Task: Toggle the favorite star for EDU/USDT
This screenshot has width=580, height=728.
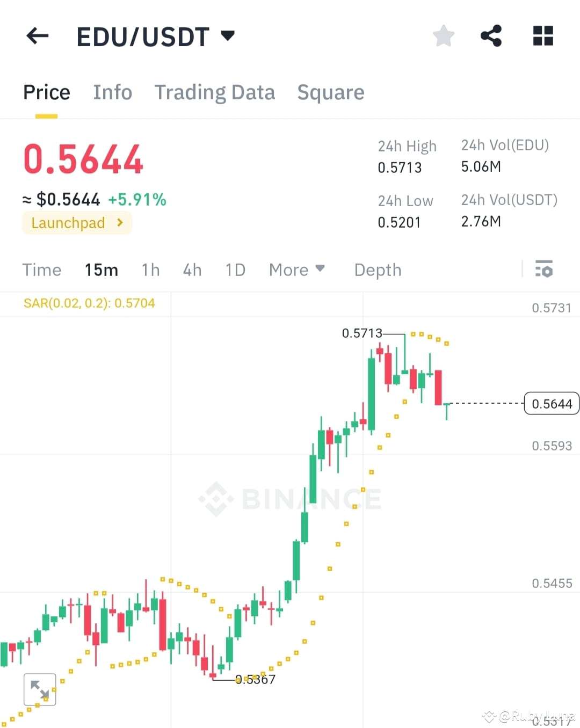Action: [444, 35]
